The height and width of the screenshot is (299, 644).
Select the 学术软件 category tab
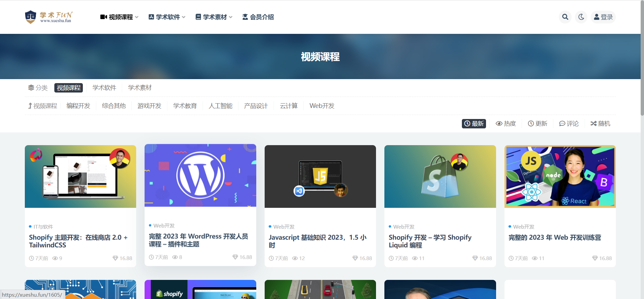(104, 88)
